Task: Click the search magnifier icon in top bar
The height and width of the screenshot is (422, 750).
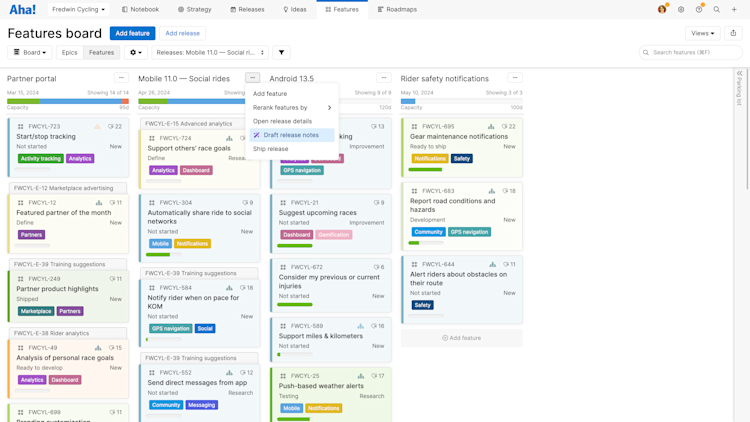Action: (717, 9)
